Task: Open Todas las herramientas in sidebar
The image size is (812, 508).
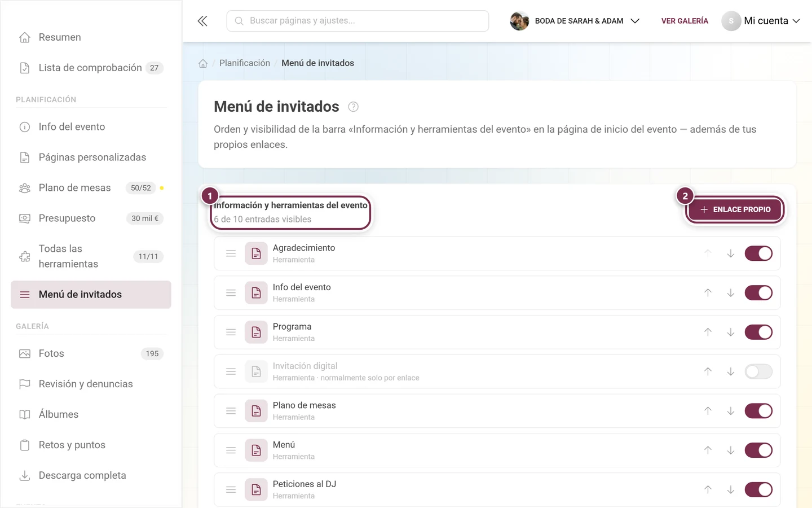Action: tap(91, 256)
